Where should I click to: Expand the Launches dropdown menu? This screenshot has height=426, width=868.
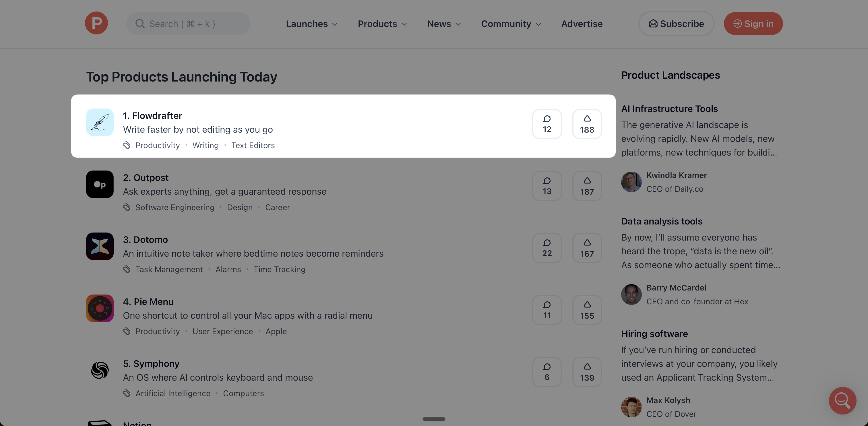click(x=311, y=24)
